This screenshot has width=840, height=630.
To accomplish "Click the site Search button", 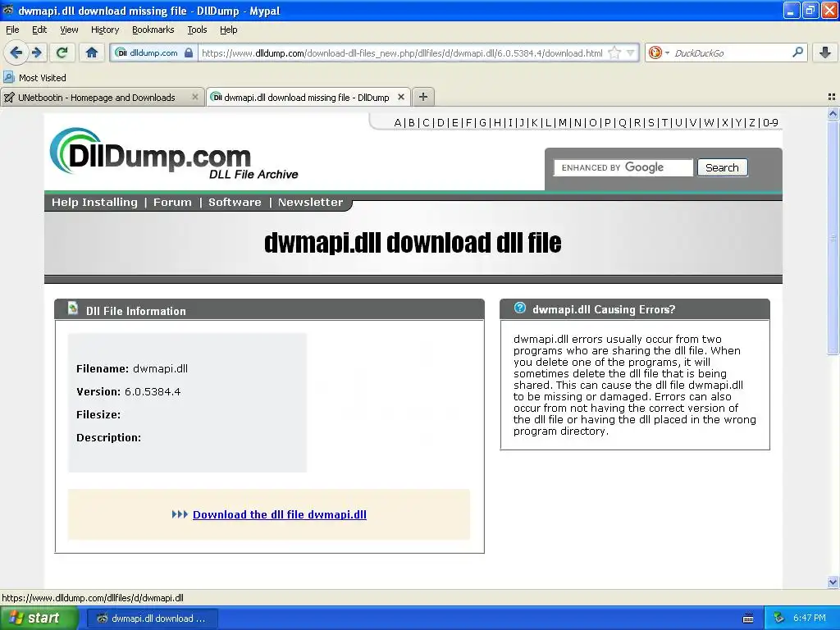I will (722, 167).
